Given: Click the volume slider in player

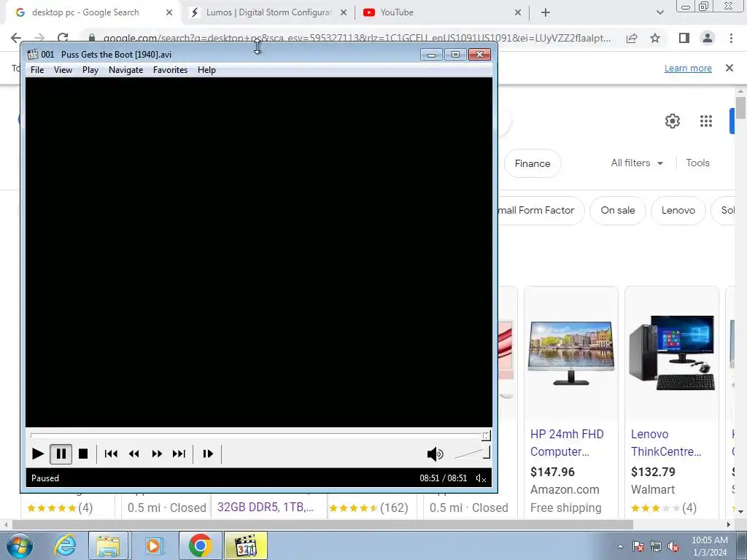Looking at the screenshot, I should tap(472, 454).
